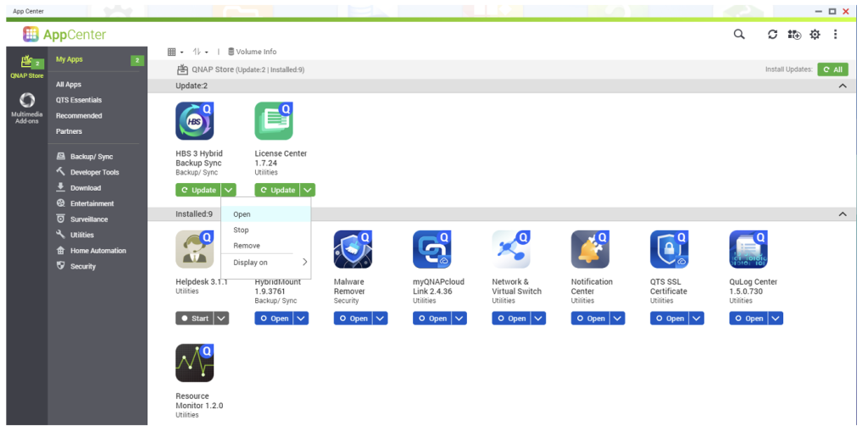Filter by Utilities category
The width and height of the screenshot is (868, 432).
[75, 235]
